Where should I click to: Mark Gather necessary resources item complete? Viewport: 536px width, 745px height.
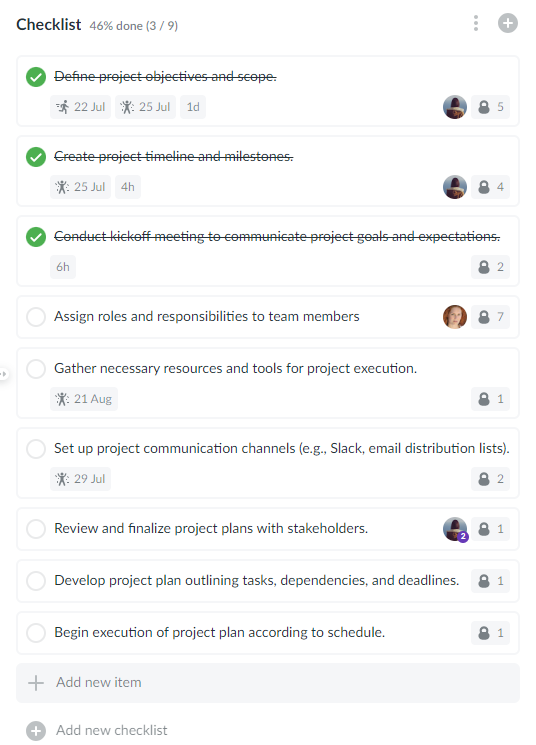coord(36,369)
